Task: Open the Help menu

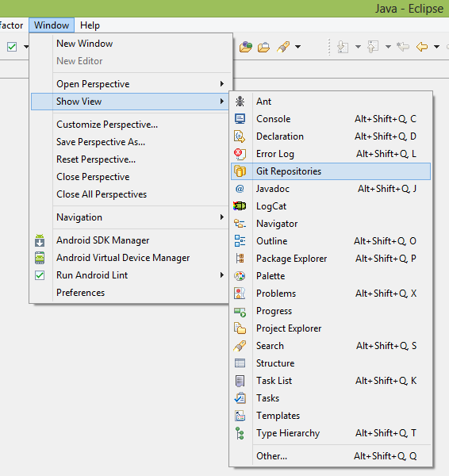Action: [90, 25]
